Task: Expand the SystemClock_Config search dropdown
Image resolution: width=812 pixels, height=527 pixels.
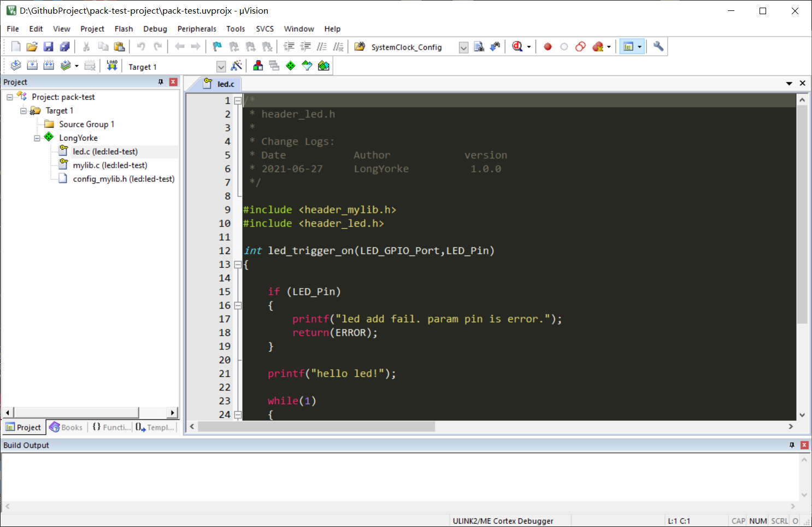Action: [x=463, y=48]
